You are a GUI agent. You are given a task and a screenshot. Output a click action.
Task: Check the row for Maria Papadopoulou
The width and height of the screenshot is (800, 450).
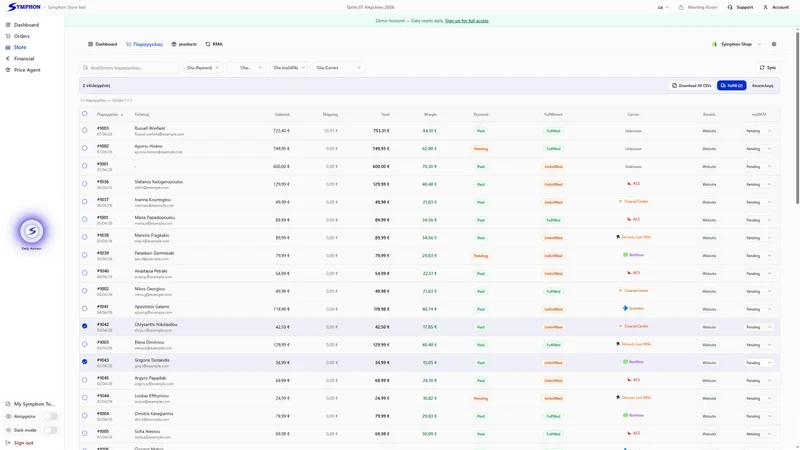coord(85,219)
